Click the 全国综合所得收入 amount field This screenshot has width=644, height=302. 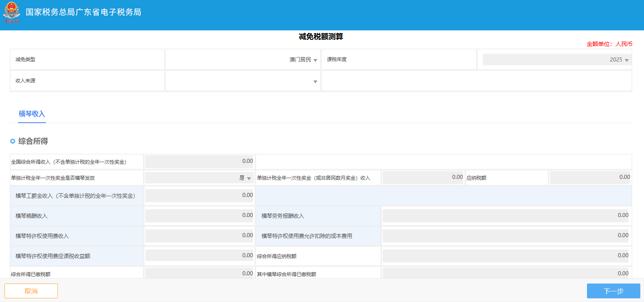[x=199, y=162]
